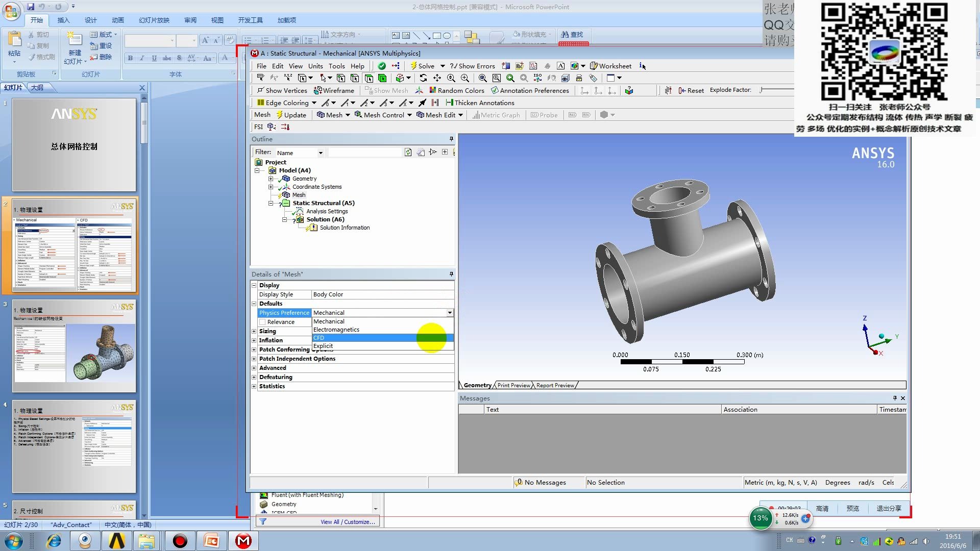Viewport: 980px width, 551px height.
Task: Pick Electromagnetics in the Physics Preference list
Action: [383, 330]
